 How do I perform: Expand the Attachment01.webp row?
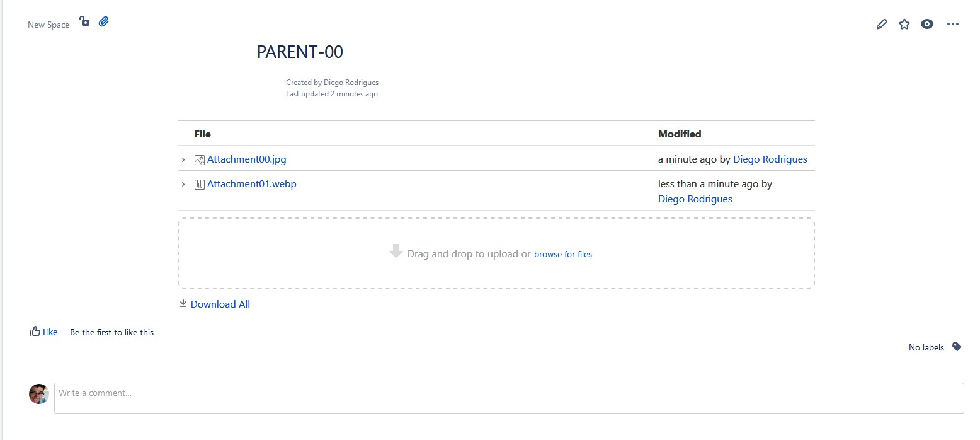coord(183,183)
